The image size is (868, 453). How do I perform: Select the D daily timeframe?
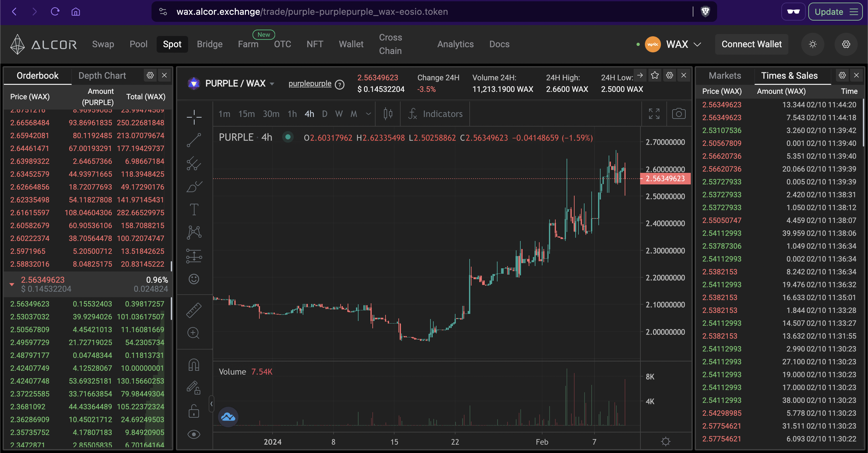(325, 114)
